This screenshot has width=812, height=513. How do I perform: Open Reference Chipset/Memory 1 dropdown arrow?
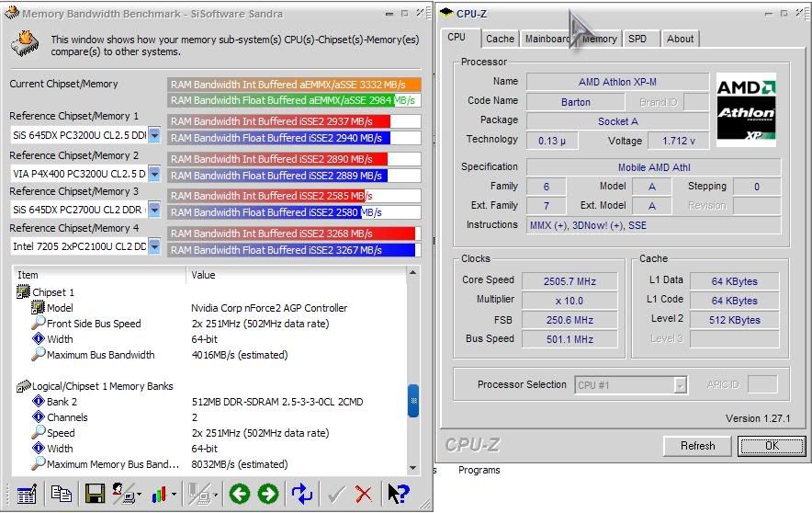[x=154, y=136]
